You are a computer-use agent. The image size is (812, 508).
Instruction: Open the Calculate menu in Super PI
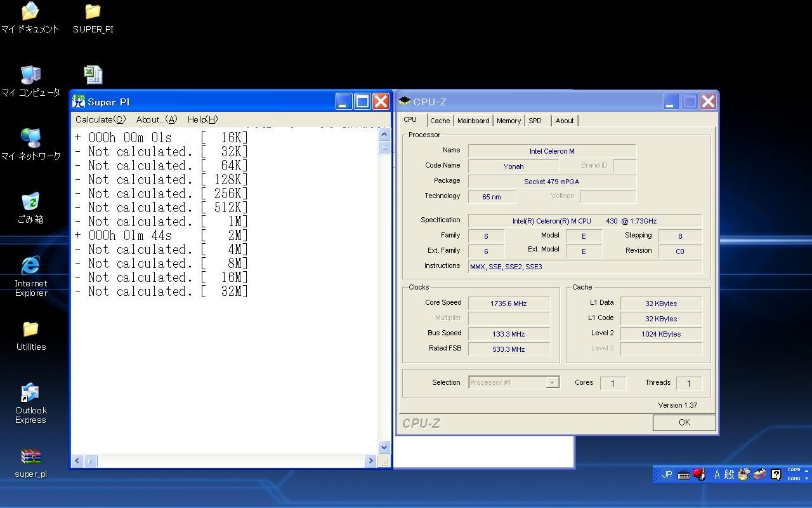100,119
